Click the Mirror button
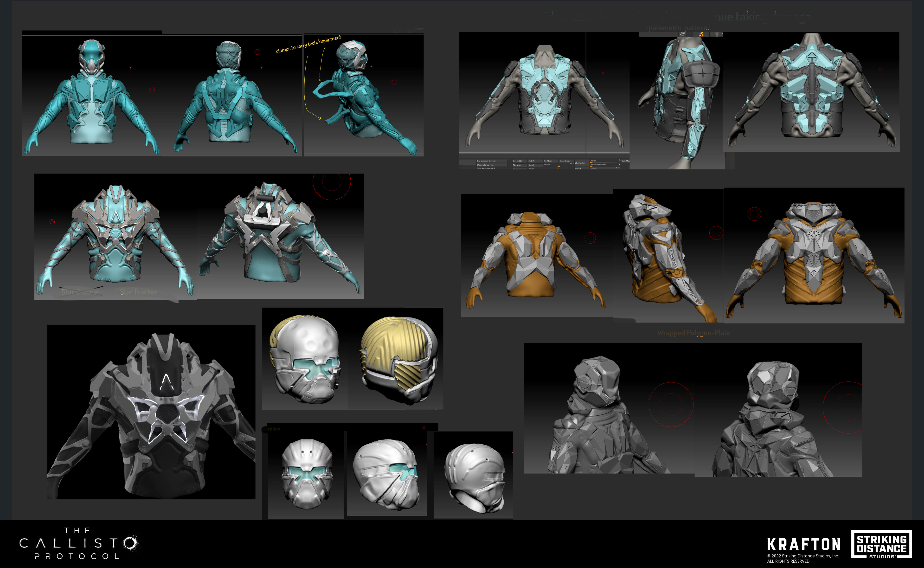This screenshot has width=924, height=568. point(605,169)
